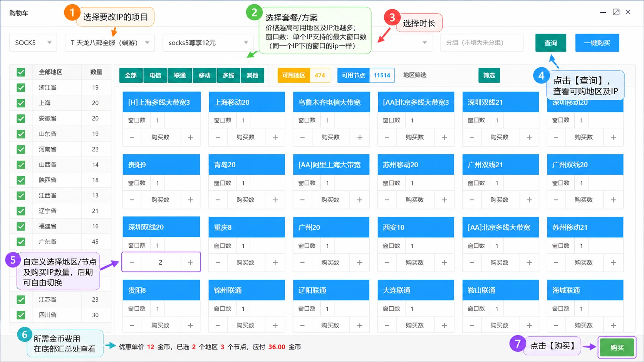Image resolution: width=644 pixels, height=362 pixels.
Task: Add one node for 广州20
Action: [x=360, y=263]
